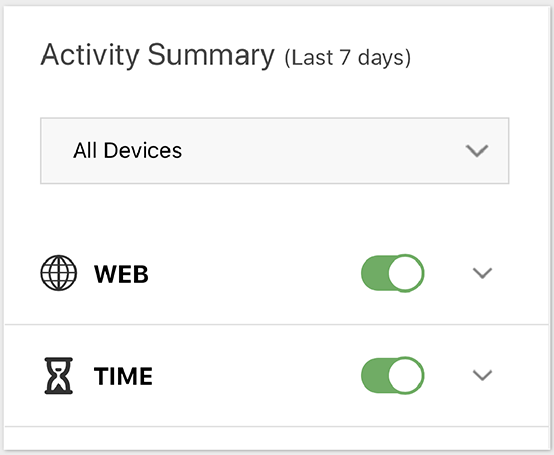Click the All Devices text label
Screen dimensions: 554x455
[128, 151]
